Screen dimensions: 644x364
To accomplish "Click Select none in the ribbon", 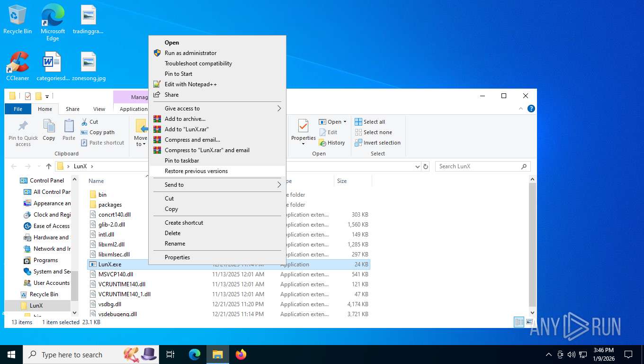I will tap(373, 132).
